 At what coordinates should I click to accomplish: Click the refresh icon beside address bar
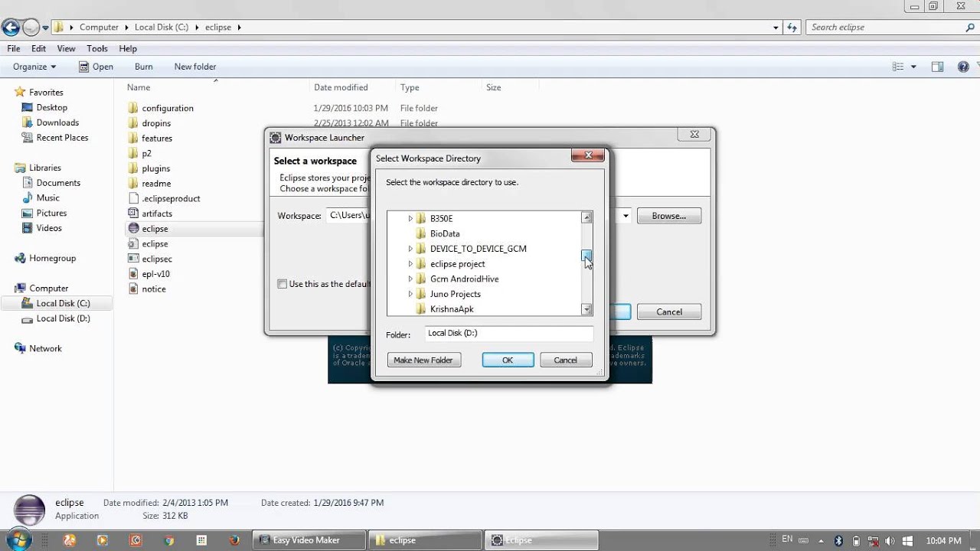[792, 28]
